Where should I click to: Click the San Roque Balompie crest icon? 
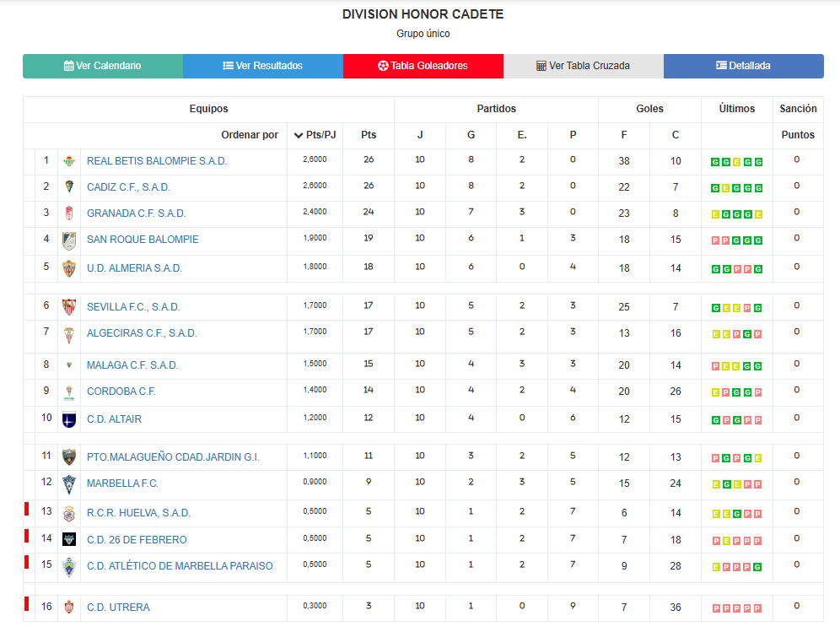coord(69,240)
